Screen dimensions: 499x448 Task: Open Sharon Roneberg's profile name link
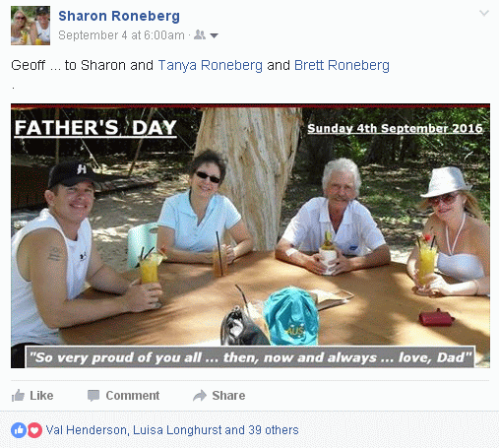[119, 16]
